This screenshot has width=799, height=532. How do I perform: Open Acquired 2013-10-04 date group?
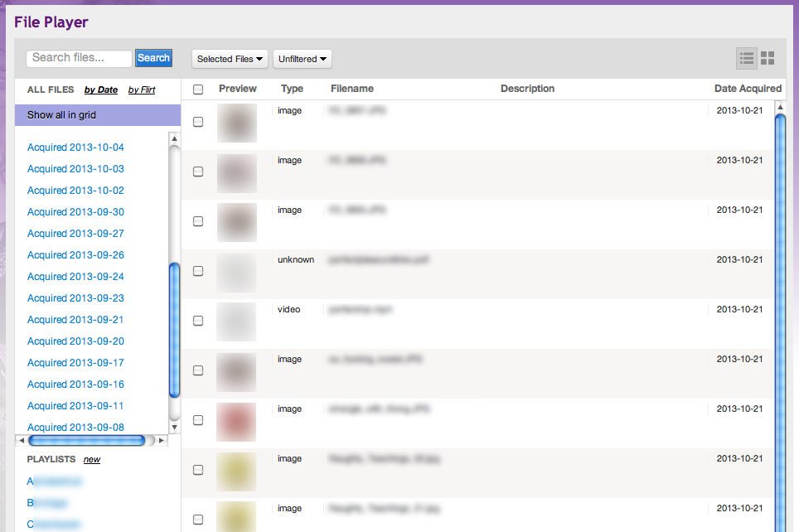click(75, 148)
